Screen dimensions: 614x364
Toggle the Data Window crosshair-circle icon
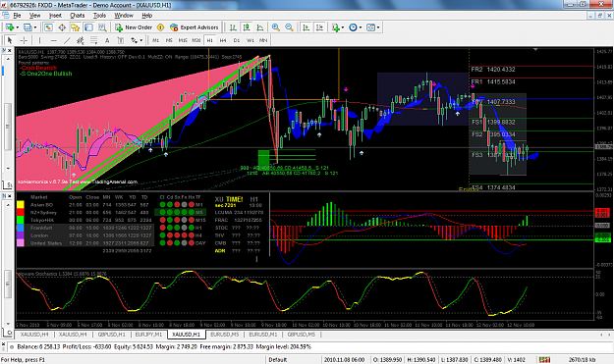[62, 27]
